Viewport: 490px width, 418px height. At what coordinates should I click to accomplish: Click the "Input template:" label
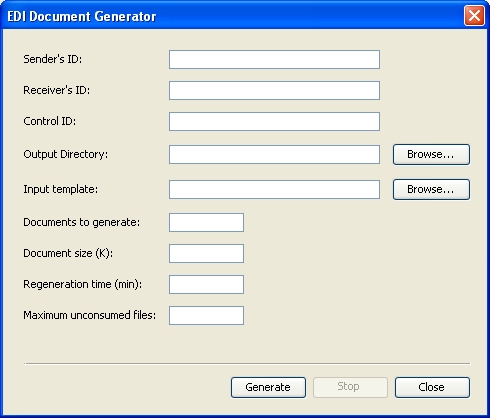(61, 189)
